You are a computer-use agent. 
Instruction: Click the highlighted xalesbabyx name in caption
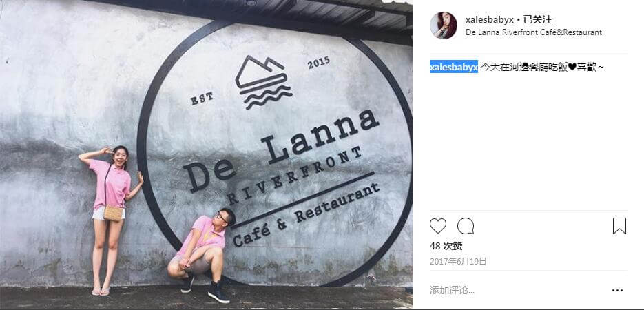click(454, 67)
